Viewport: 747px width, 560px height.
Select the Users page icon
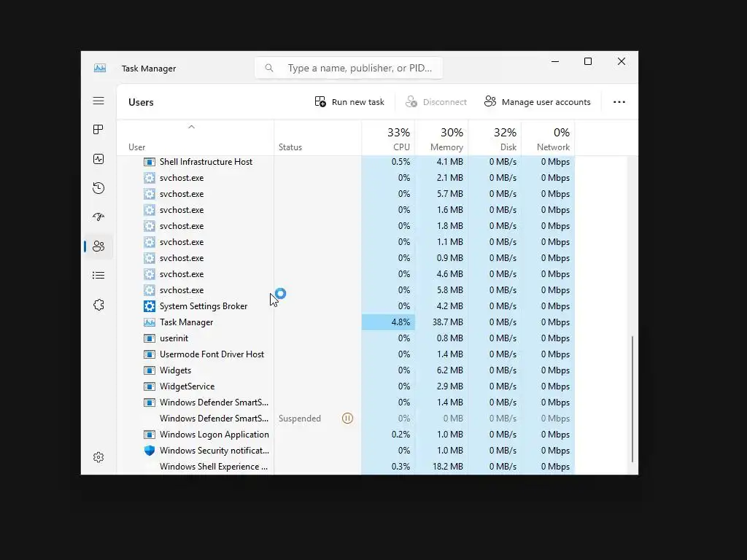pyautogui.click(x=98, y=246)
